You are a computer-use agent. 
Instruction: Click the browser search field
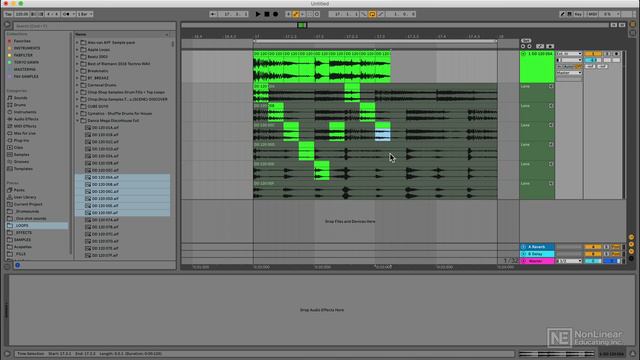pos(94,26)
